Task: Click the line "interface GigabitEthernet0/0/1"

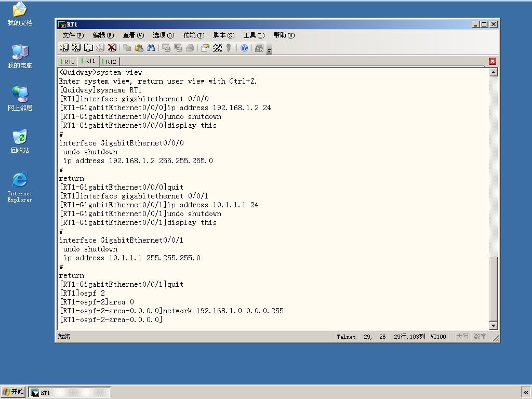Action: coord(121,240)
